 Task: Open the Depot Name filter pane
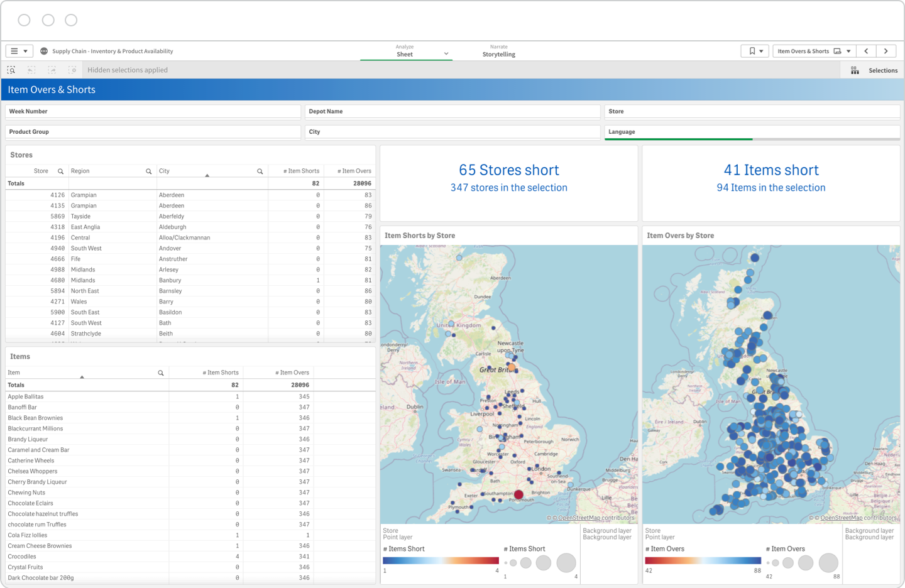[x=452, y=111]
